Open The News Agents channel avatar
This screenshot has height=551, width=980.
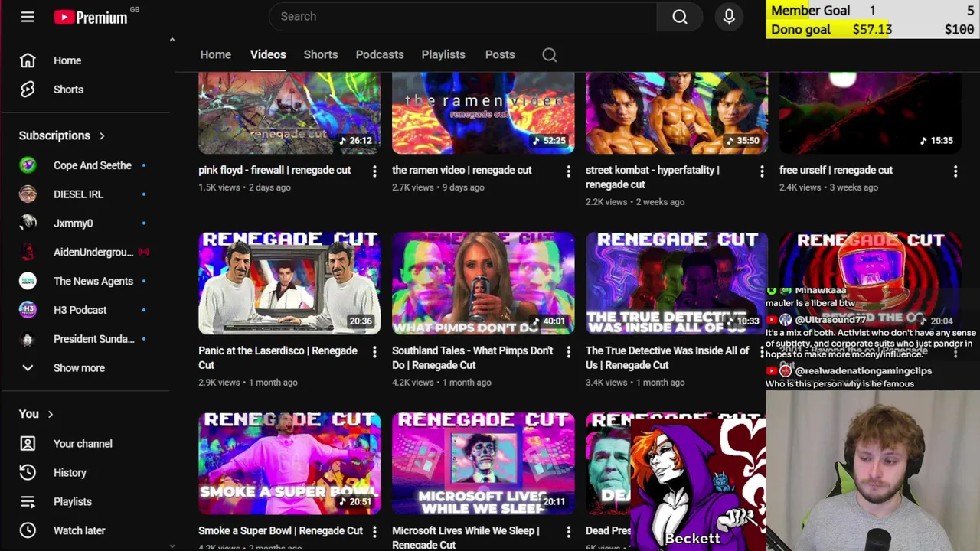click(x=28, y=281)
